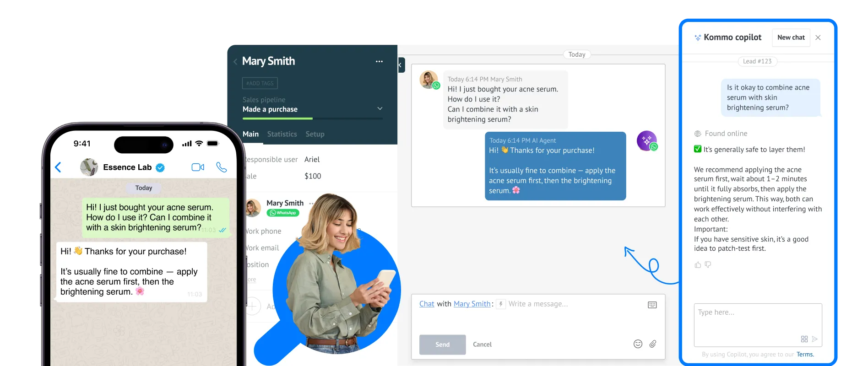Attach a file with paperclip icon
The height and width of the screenshot is (366, 868).
pos(653,344)
